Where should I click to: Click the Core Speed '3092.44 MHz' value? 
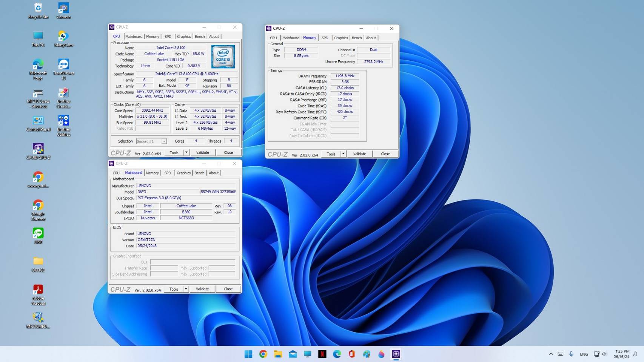pyautogui.click(x=152, y=110)
